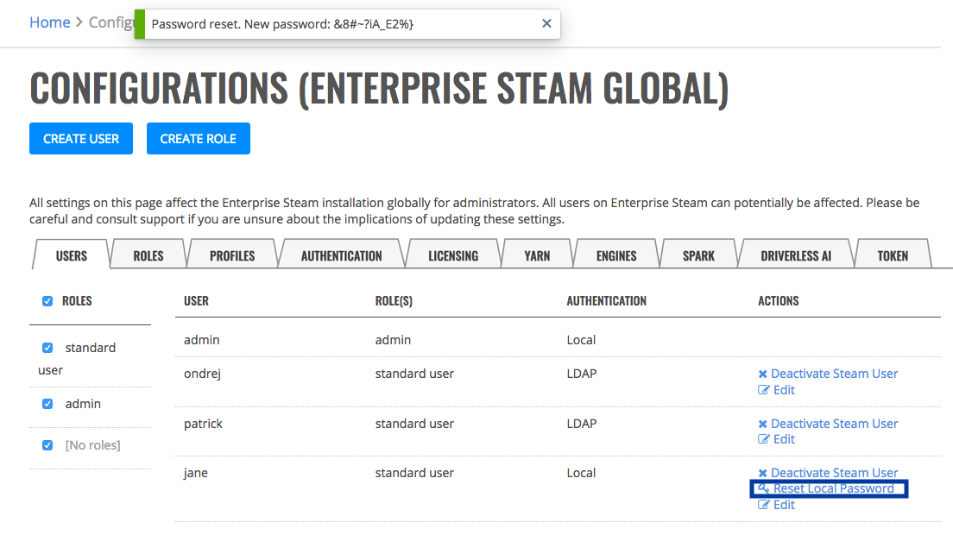Screen dimensions: 953x560
Task: Click the Create User button
Action: tap(81, 138)
